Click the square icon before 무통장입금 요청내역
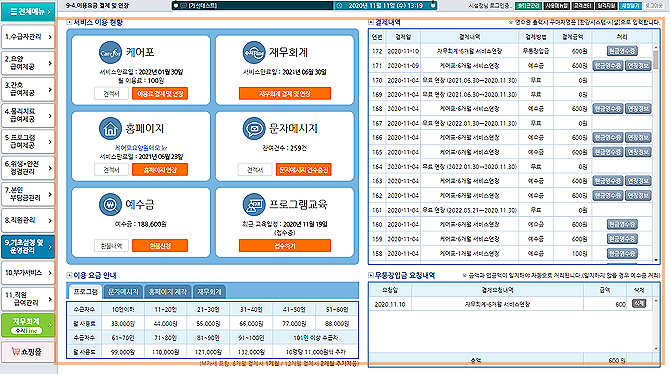The width and height of the screenshot is (670, 374). tap(370, 275)
